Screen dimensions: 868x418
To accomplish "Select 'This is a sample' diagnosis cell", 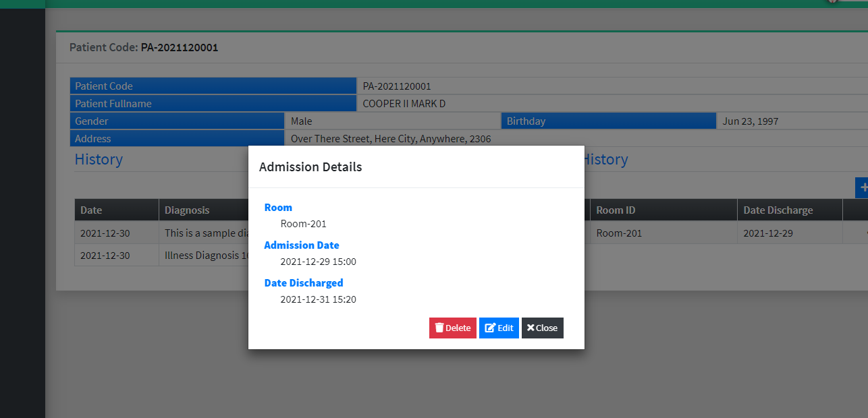I will pos(204,233).
